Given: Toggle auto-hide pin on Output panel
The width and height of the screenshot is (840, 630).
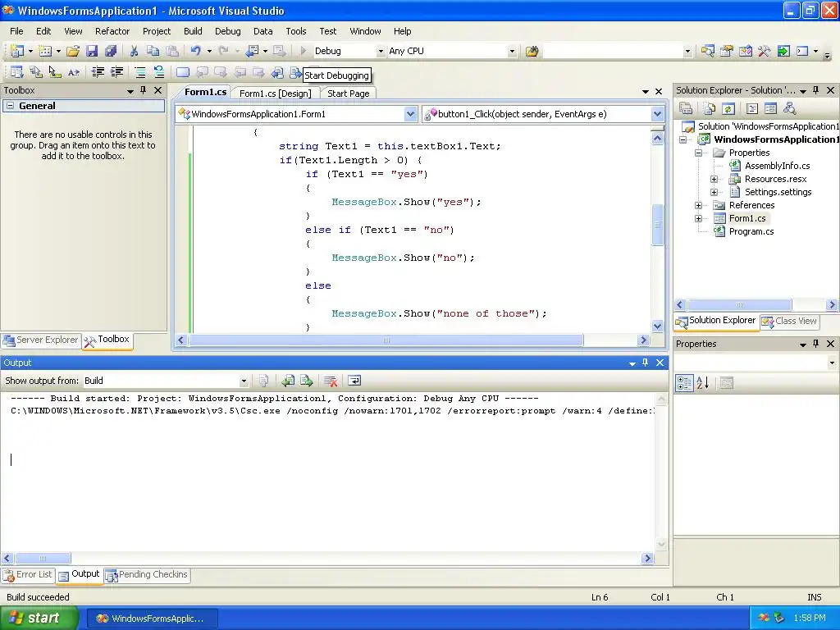Looking at the screenshot, I should (x=646, y=363).
